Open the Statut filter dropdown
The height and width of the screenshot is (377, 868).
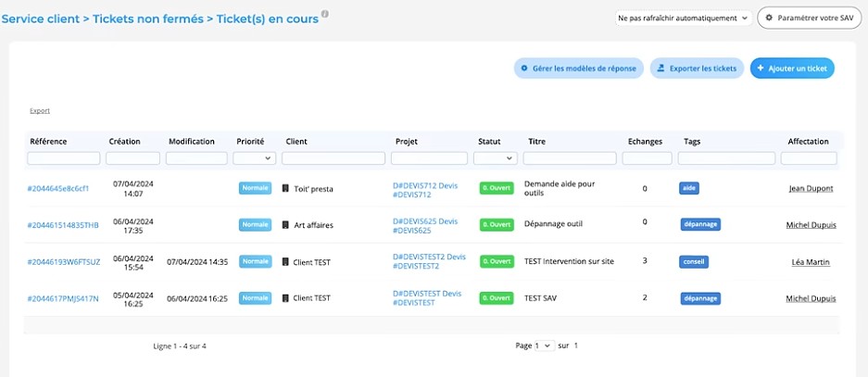point(495,158)
